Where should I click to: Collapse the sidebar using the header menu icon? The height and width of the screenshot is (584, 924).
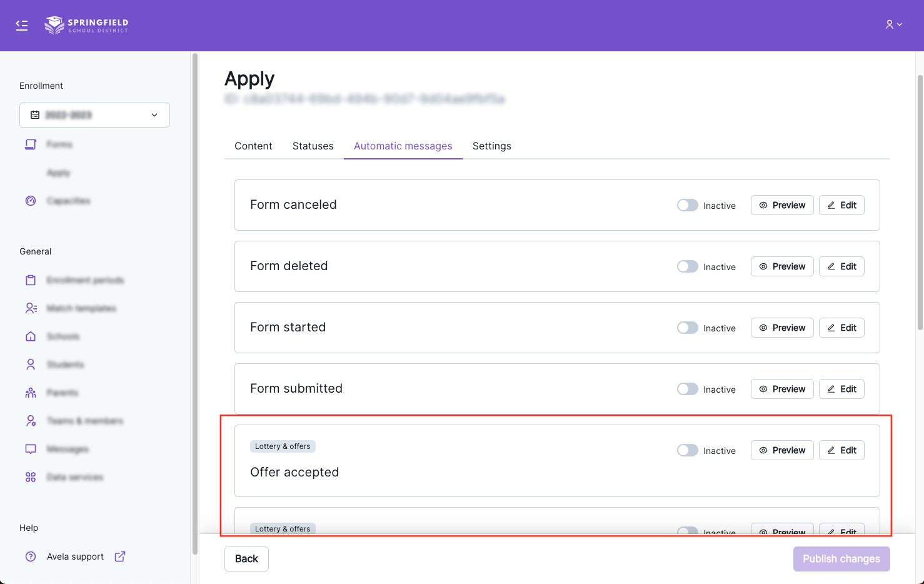[x=22, y=25]
